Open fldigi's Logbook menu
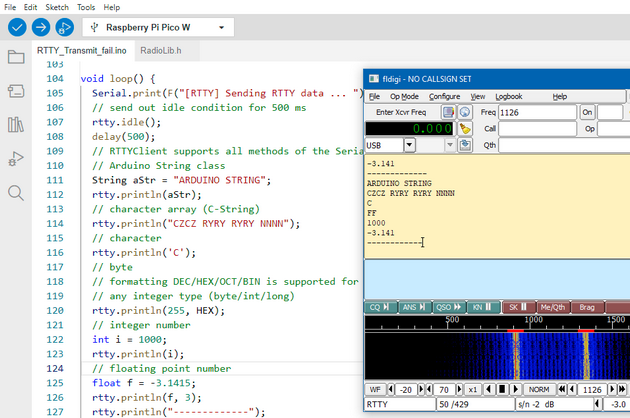The width and height of the screenshot is (630, 418). click(x=509, y=96)
